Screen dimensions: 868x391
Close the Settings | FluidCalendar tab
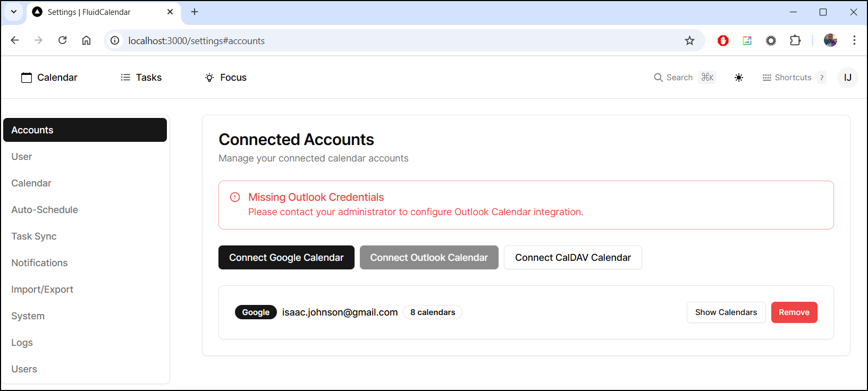click(170, 12)
